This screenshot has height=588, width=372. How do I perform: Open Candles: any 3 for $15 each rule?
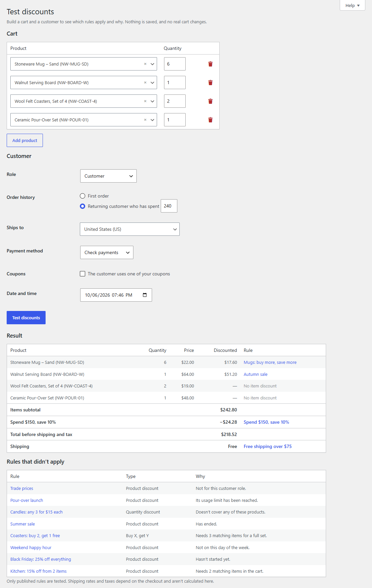(37, 512)
